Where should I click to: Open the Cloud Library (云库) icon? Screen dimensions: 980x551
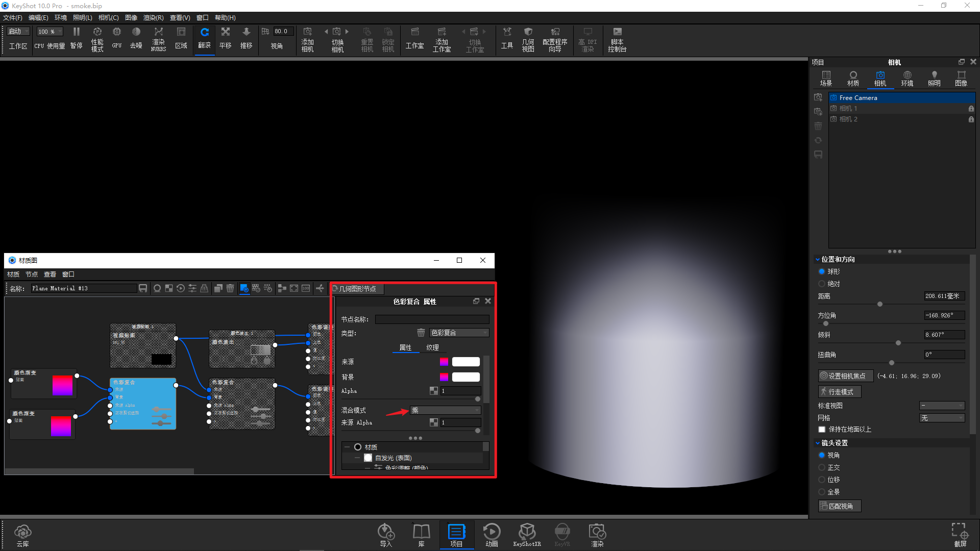click(22, 534)
